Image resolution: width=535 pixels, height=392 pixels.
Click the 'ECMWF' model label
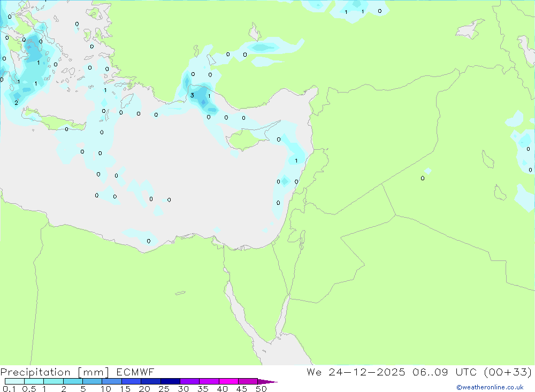pyautogui.click(x=135, y=372)
